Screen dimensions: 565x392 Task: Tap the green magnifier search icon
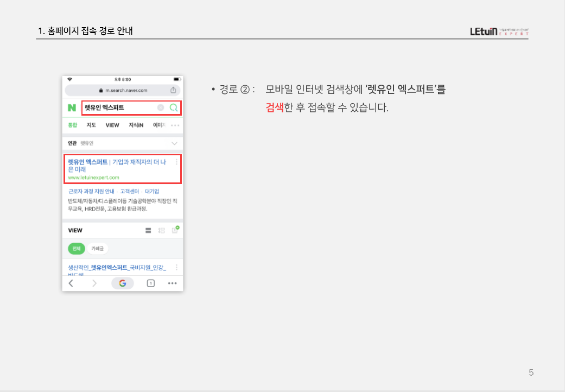[x=173, y=108]
